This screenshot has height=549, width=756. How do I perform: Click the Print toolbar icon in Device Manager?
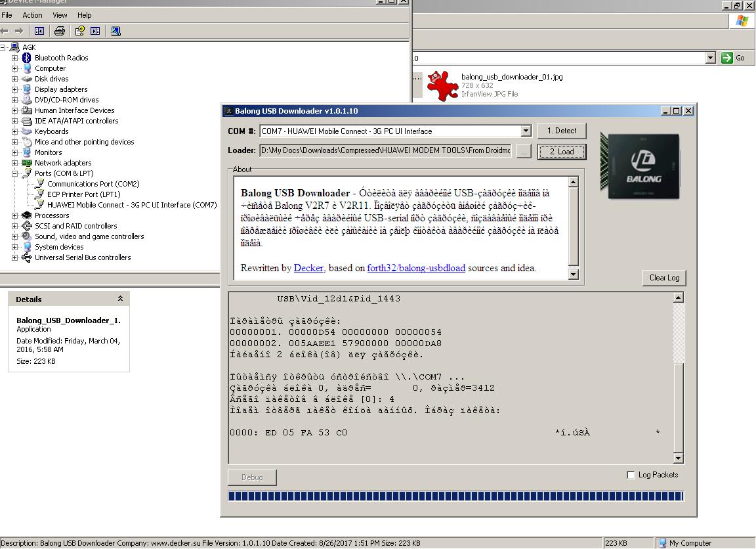[x=59, y=32]
